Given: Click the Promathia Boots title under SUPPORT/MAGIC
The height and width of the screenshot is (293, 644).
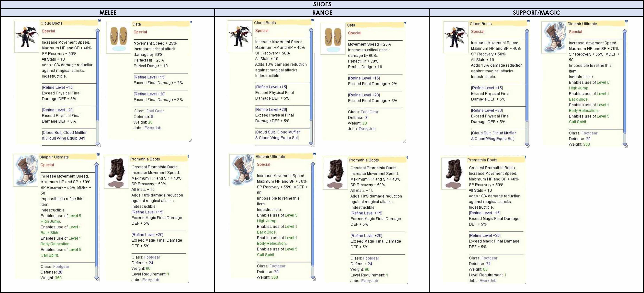Looking at the screenshot, I should point(482,160).
